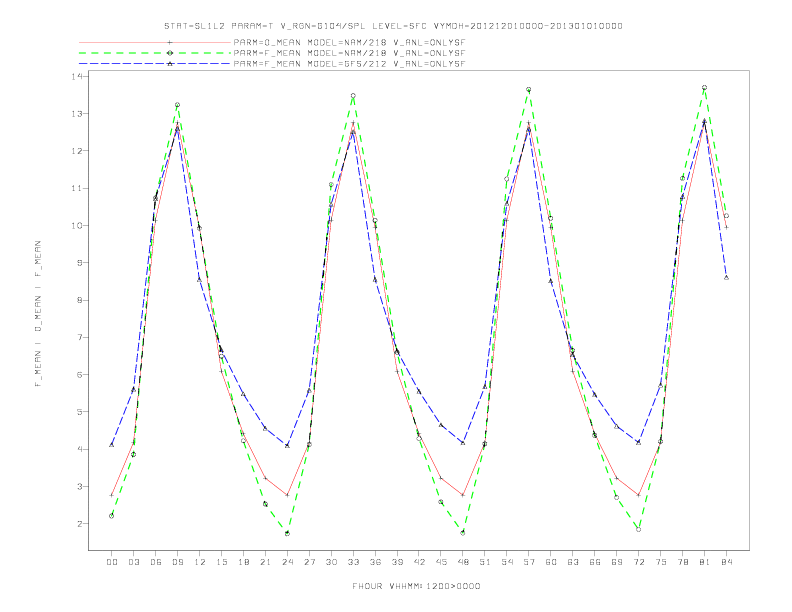Click the blue triangle data point at hour 00

click(112, 445)
